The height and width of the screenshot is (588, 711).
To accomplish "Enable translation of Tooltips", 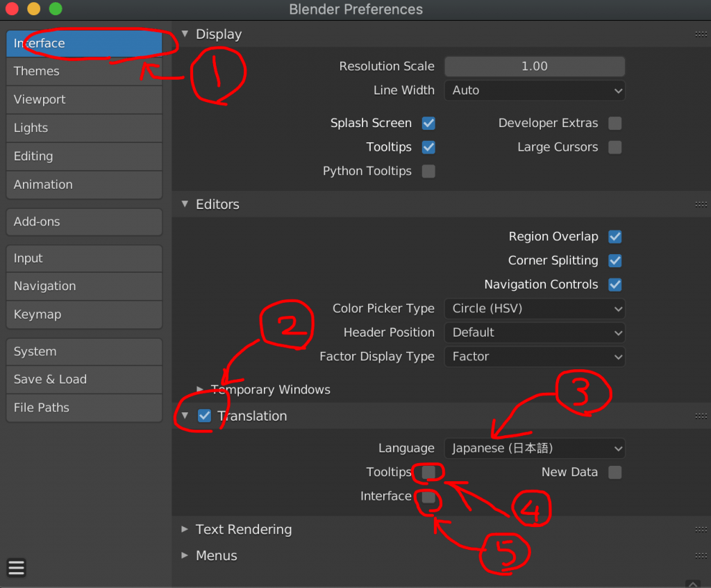I will (x=428, y=472).
